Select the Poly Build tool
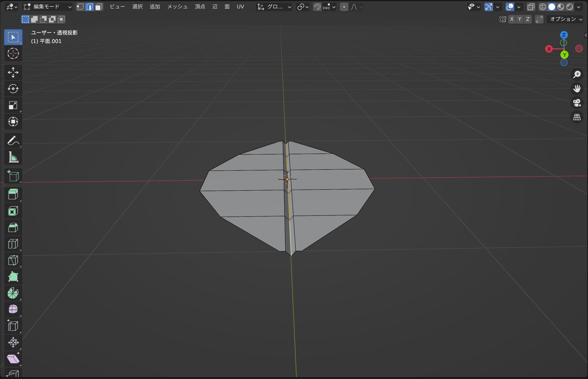Image resolution: width=588 pixels, height=379 pixels. [13, 277]
